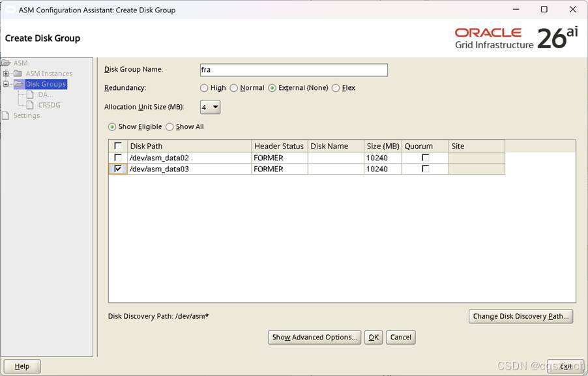Choose High redundancy

point(204,88)
